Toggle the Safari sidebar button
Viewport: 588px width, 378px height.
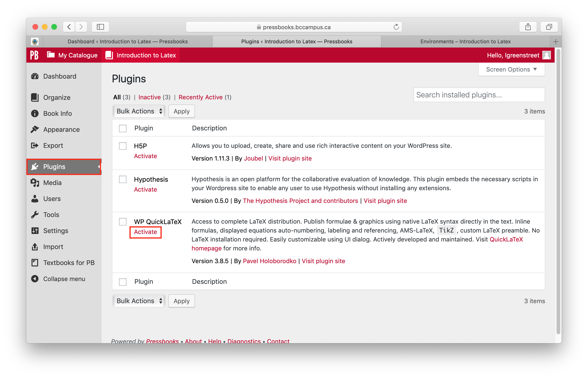100,27
